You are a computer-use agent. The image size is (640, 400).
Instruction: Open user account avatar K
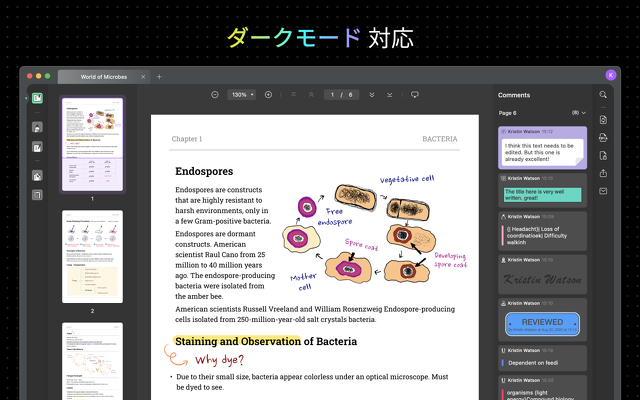tap(610, 75)
